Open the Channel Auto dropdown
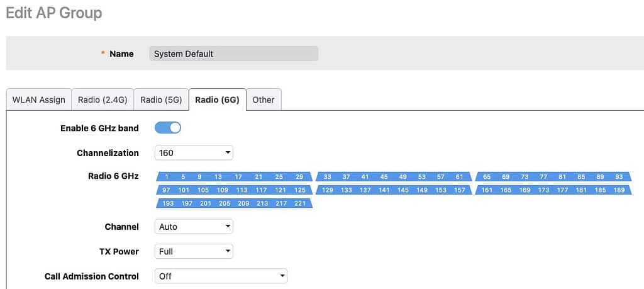 click(194, 227)
